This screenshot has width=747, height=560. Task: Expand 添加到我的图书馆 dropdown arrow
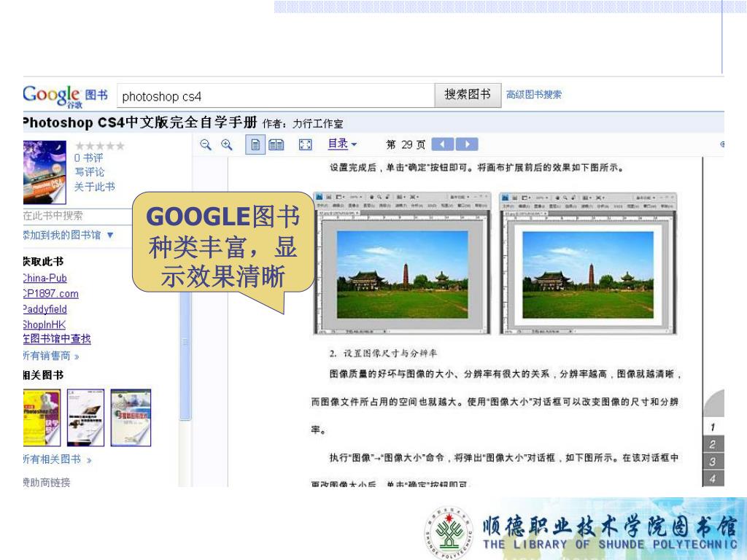point(110,235)
